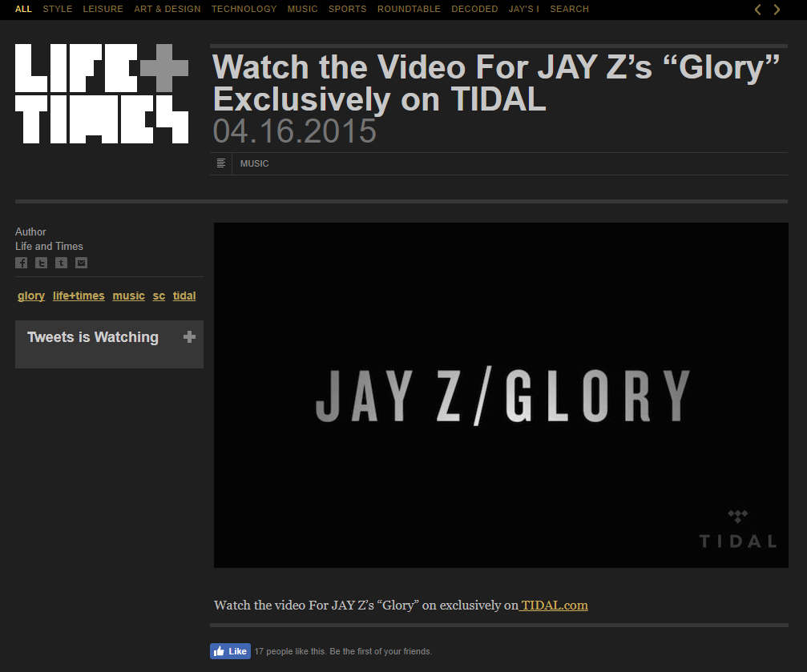Click the Life+Times logo
The height and width of the screenshot is (672, 807).
[102, 94]
